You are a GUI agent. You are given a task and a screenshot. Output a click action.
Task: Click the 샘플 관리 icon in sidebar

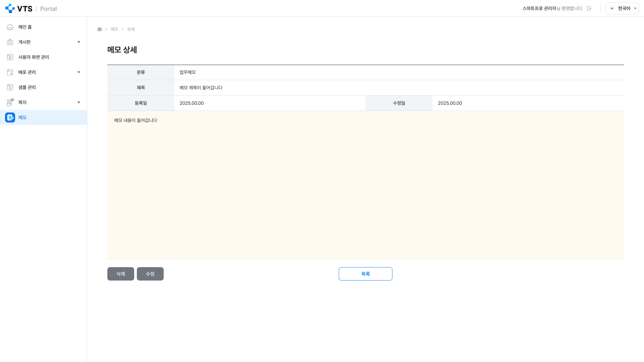10,87
